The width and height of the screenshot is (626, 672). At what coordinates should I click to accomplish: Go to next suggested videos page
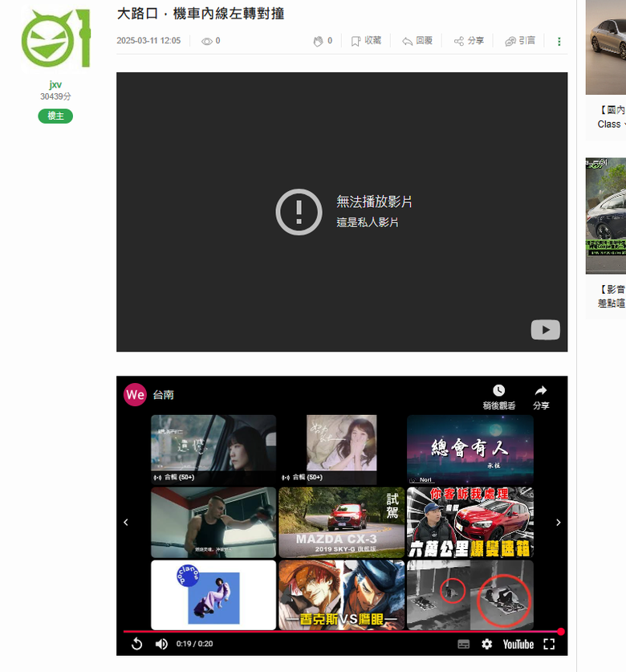coord(559,523)
